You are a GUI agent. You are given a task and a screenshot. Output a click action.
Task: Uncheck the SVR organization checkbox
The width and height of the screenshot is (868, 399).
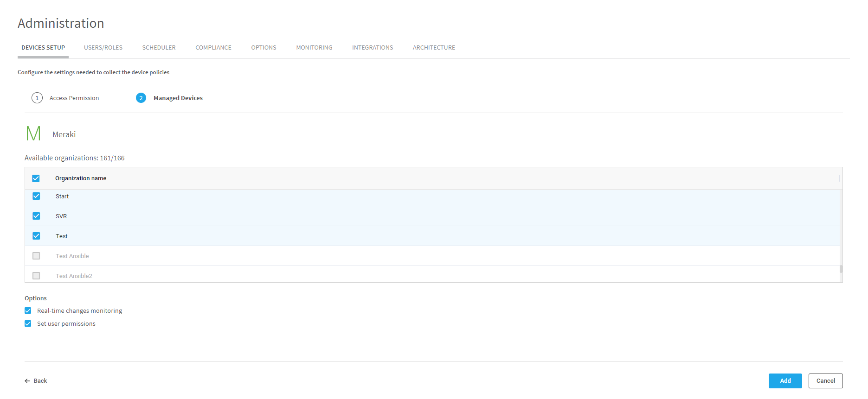pos(36,216)
